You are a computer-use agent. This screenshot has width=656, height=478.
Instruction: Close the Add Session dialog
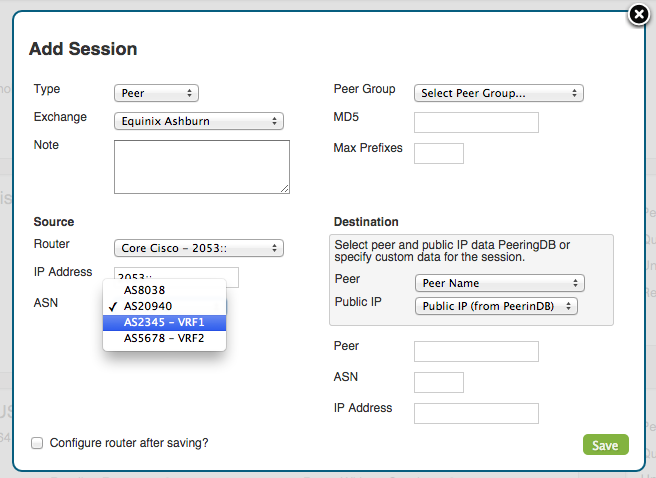click(x=639, y=15)
